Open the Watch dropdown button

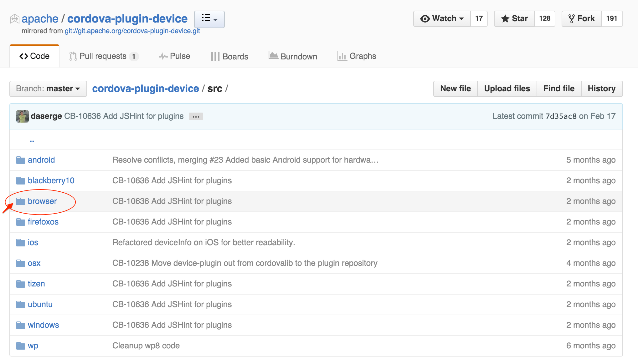442,19
